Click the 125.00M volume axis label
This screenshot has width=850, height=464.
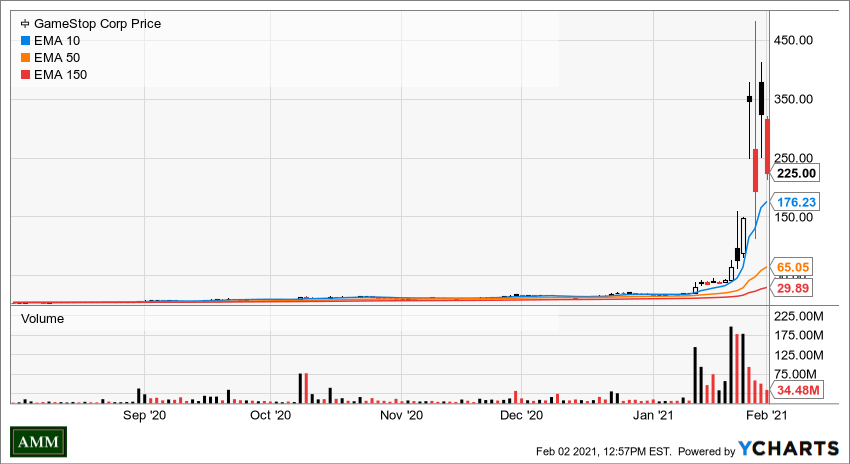click(799, 355)
